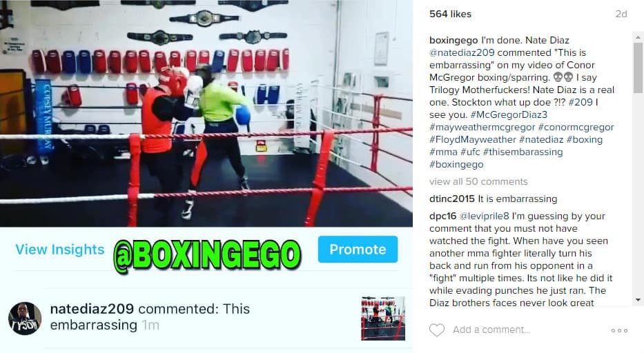Like the post with the heart icon

[437, 330]
